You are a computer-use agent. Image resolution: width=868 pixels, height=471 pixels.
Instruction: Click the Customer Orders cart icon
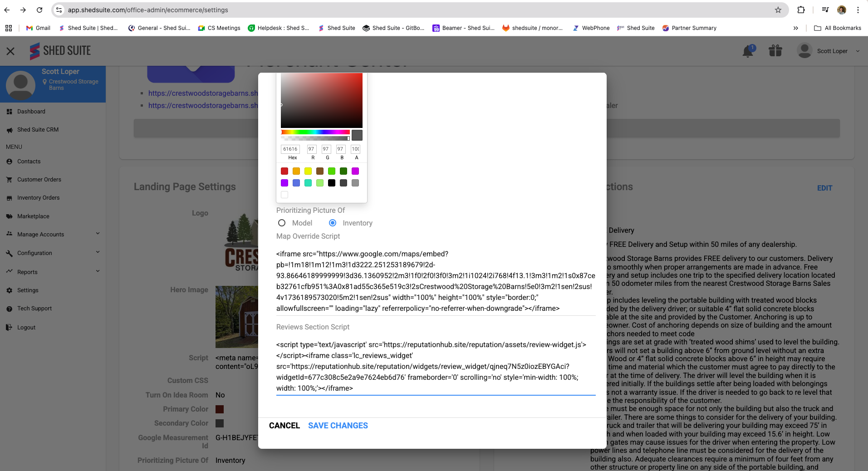coord(9,180)
